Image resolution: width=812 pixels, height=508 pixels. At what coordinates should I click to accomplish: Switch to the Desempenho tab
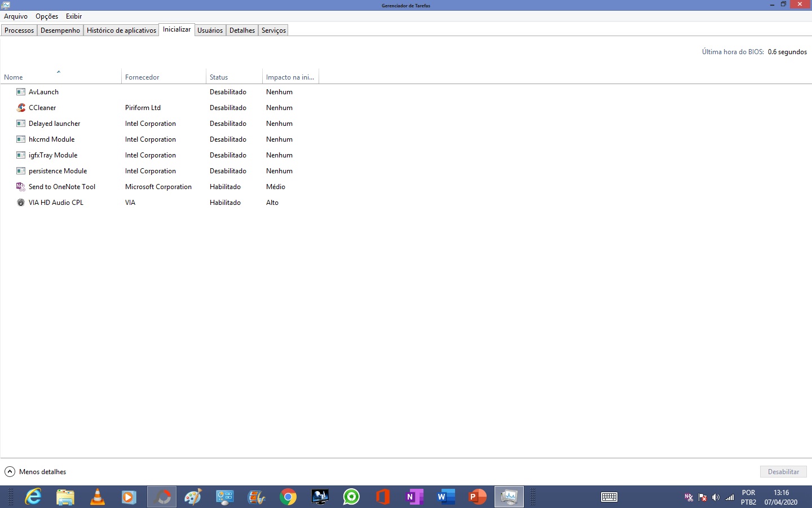click(x=60, y=30)
